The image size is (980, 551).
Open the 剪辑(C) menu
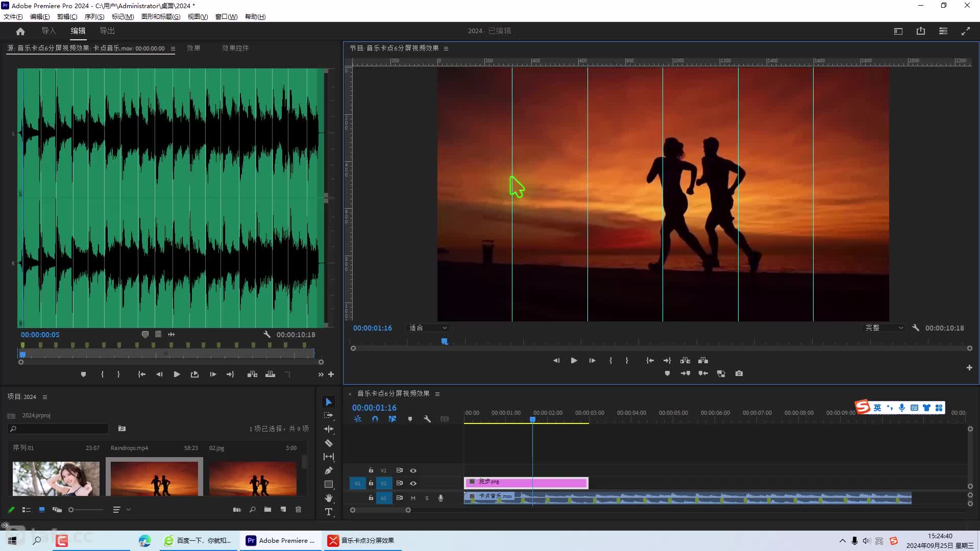pyautogui.click(x=67, y=16)
